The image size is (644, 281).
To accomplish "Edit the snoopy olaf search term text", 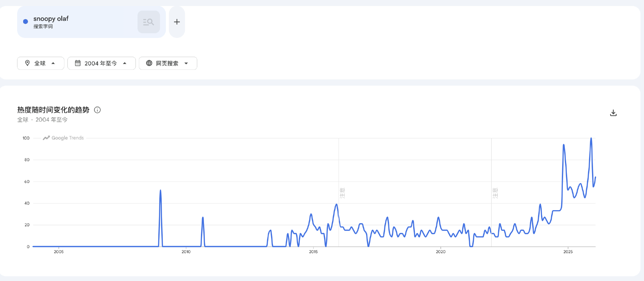I will (x=51, y=19).
